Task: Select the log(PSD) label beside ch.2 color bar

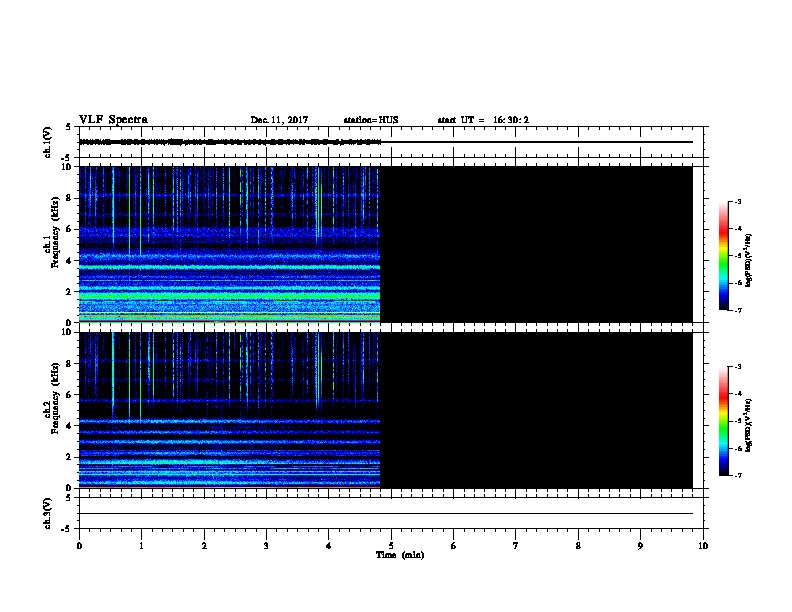Action: point(748,425)
